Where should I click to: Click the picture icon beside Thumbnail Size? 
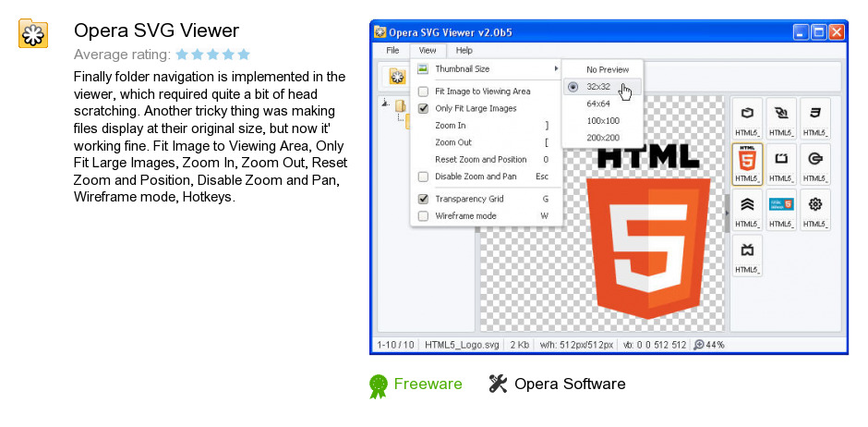pyautogui.click(x=423, y=68)
